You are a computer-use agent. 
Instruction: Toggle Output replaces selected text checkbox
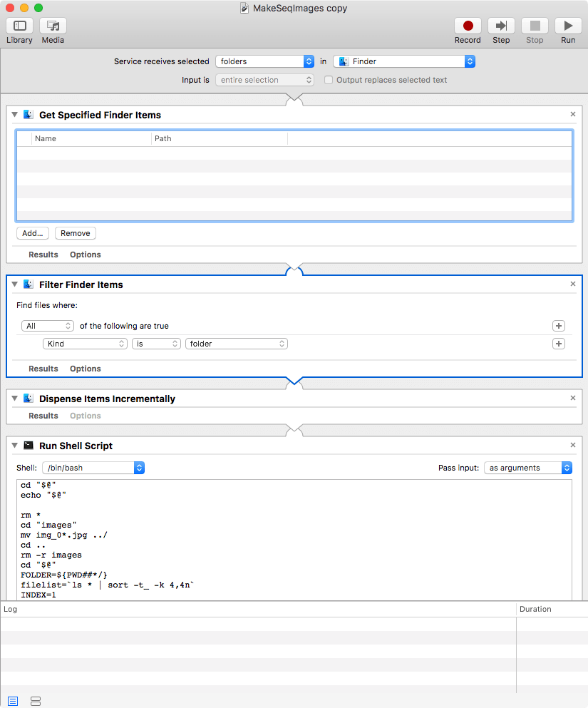click(329, 80)
